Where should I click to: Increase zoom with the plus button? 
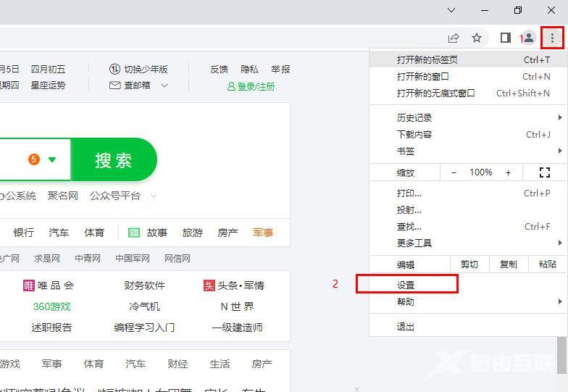[x=508, y=172]
